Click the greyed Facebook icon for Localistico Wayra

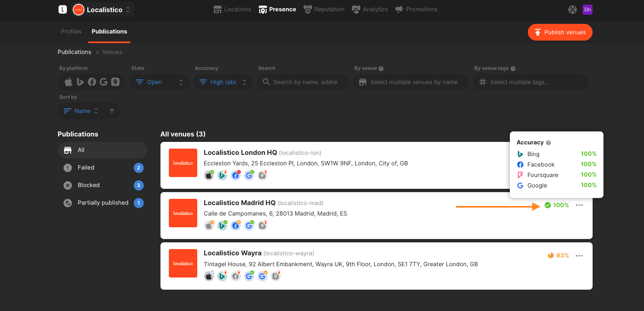pyautogui.click(x=235, y=276)
